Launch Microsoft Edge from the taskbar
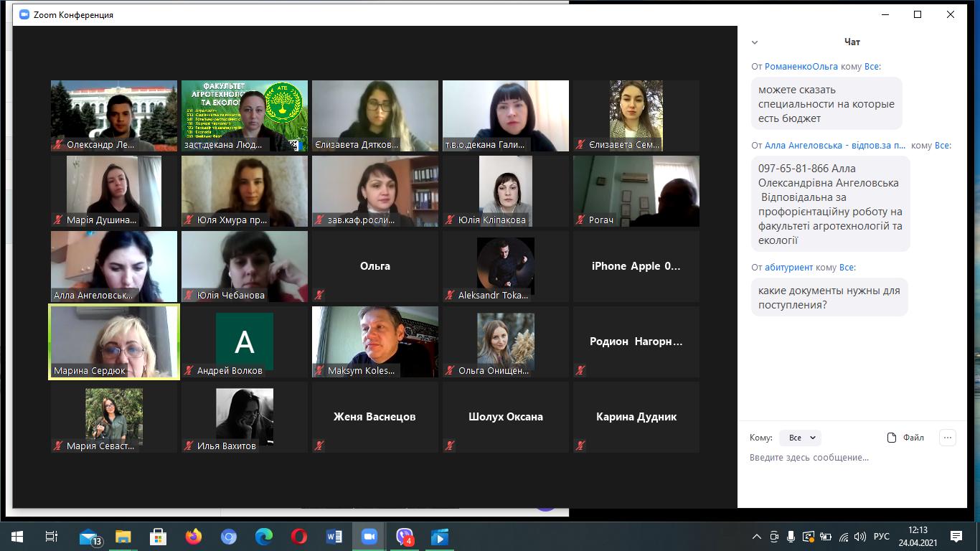 click(264, 537)
